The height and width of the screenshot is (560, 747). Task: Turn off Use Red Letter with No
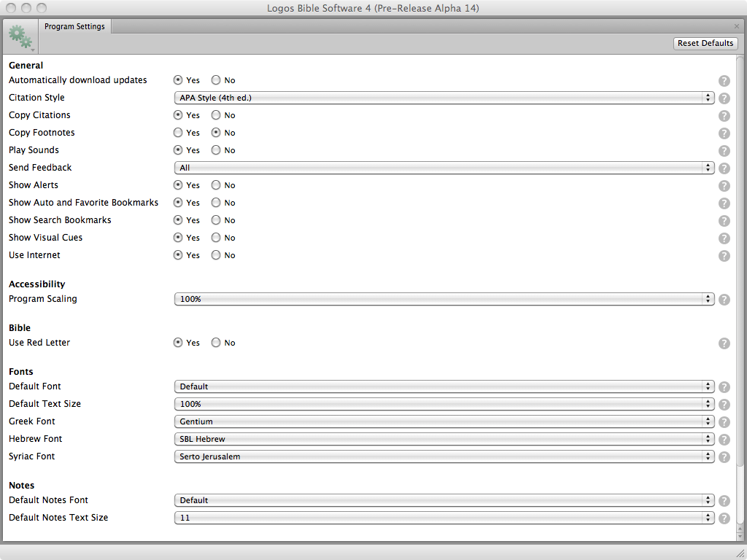216,343
